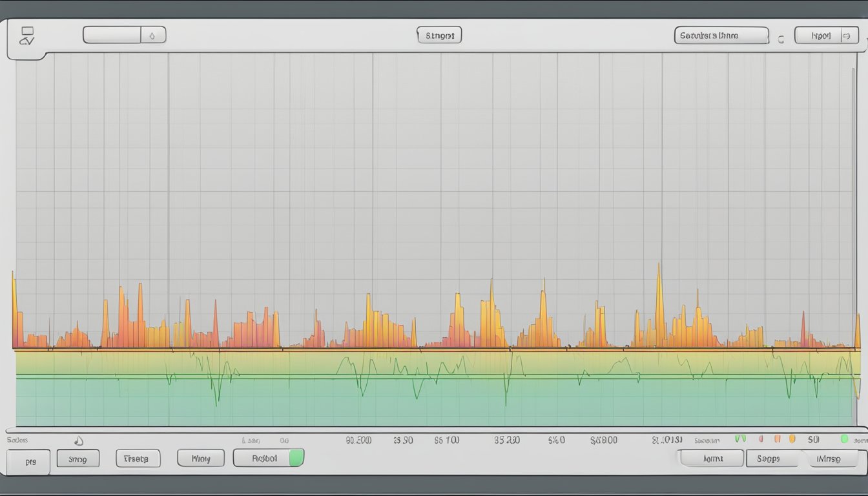Click the small arrow icon on the Npol button

pos(846,36)
